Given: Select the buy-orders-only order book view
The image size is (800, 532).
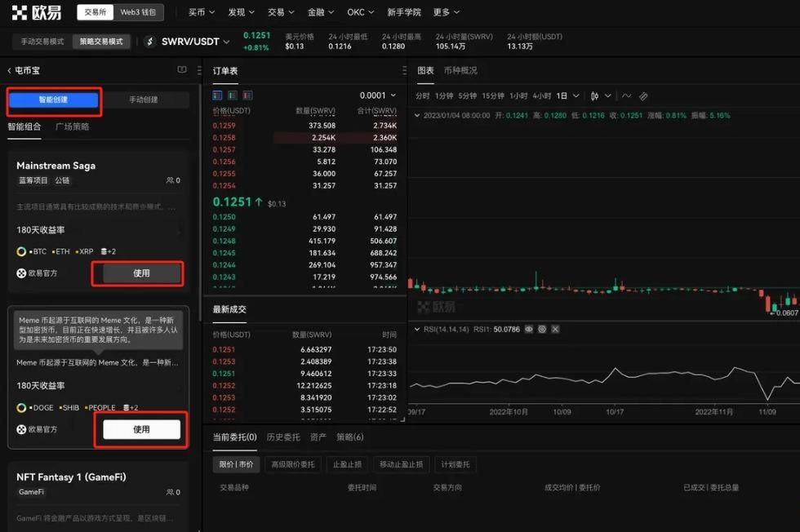Looking at the screenshot, I should (x=233, y=95).
